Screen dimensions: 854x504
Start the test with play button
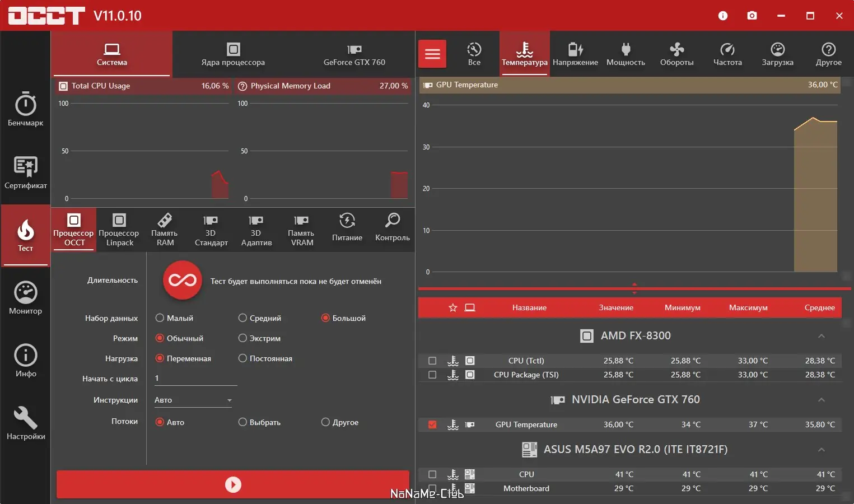point(233,484)
